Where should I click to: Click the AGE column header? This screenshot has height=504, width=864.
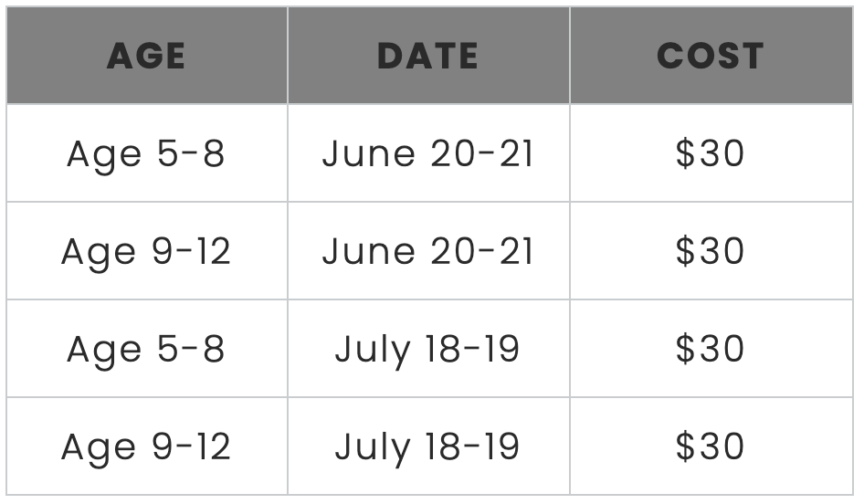point(146,55)
